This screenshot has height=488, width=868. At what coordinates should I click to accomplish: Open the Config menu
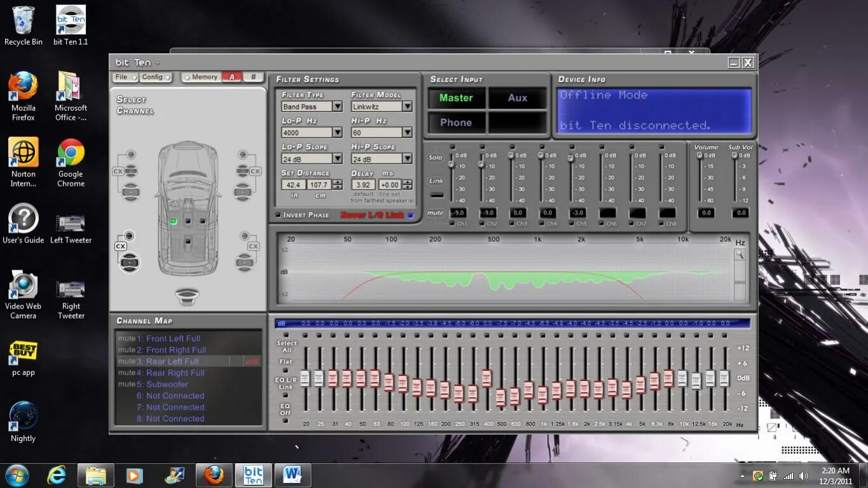point(156,77)
